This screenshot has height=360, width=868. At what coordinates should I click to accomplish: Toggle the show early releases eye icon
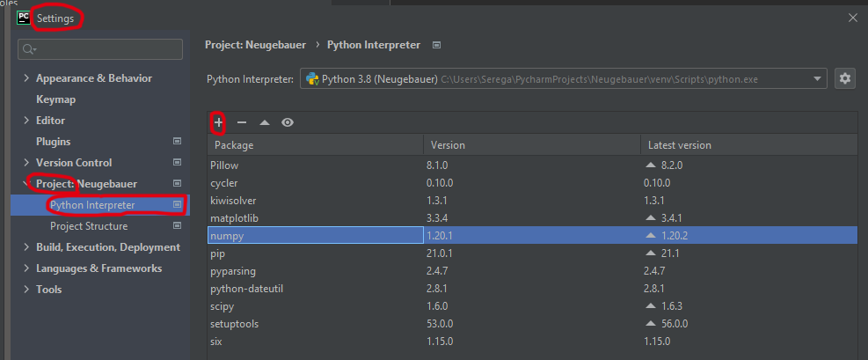coord(287,123)
